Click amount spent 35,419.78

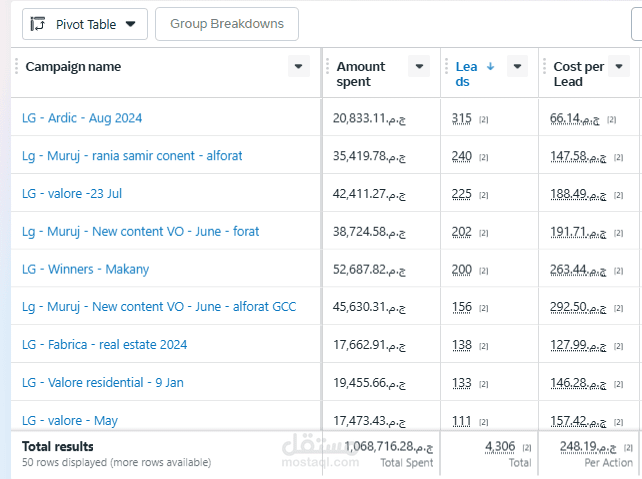[369, 156]
